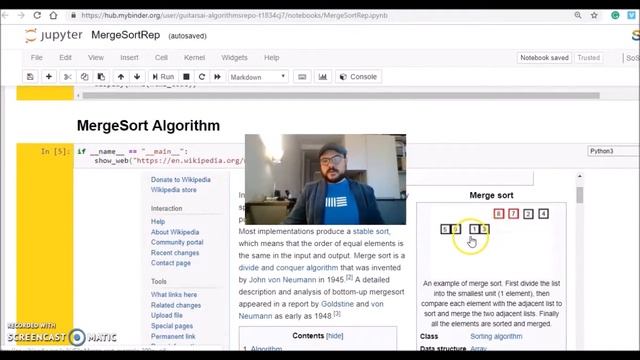The image size is (640, 360).
Task: Click the webcam video overlay
Action: pos(325,179)
